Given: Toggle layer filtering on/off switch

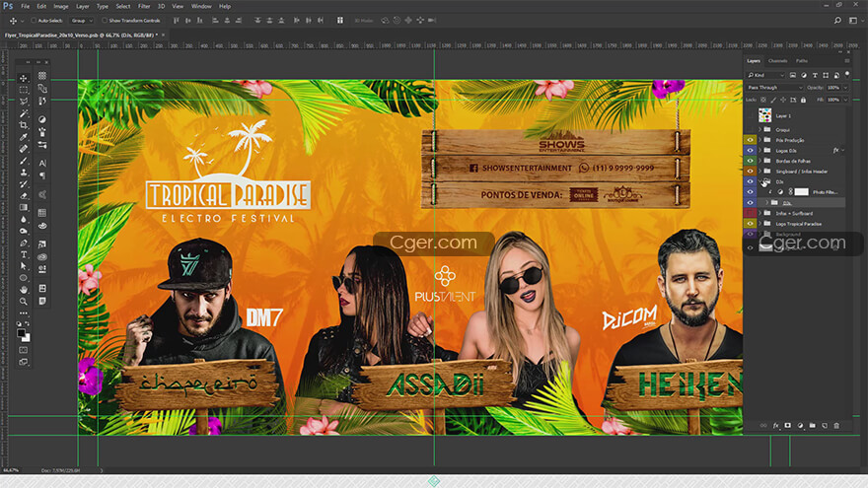Looking at the screenshot, I should pos(847,74).
